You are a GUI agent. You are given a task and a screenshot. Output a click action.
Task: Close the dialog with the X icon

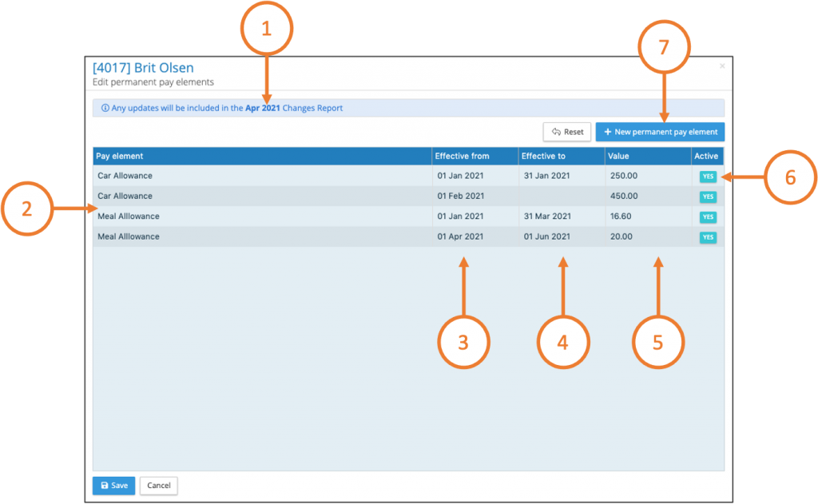pyautogui.click(x=722, y=66)
